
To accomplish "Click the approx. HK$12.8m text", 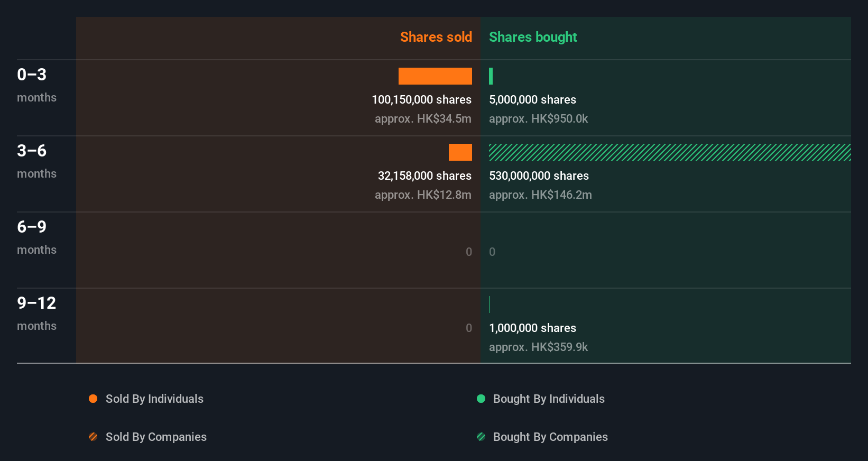I will coord(423,195).
